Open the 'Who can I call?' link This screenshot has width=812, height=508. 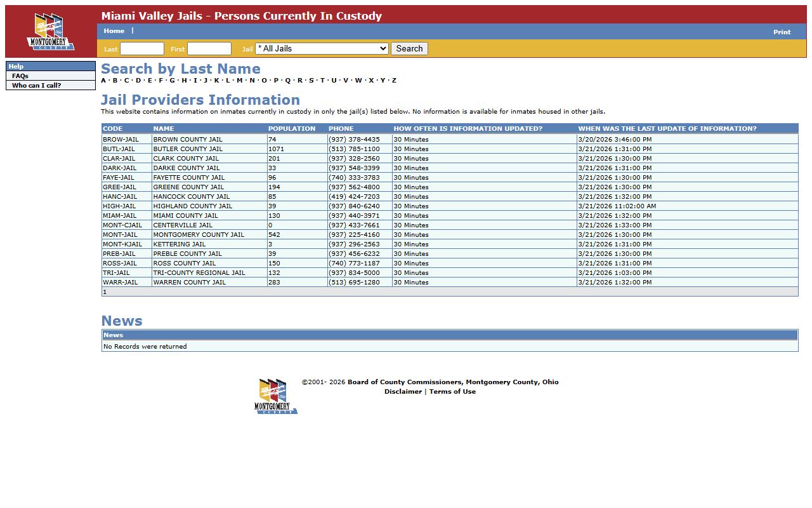(x=37, y=86)
